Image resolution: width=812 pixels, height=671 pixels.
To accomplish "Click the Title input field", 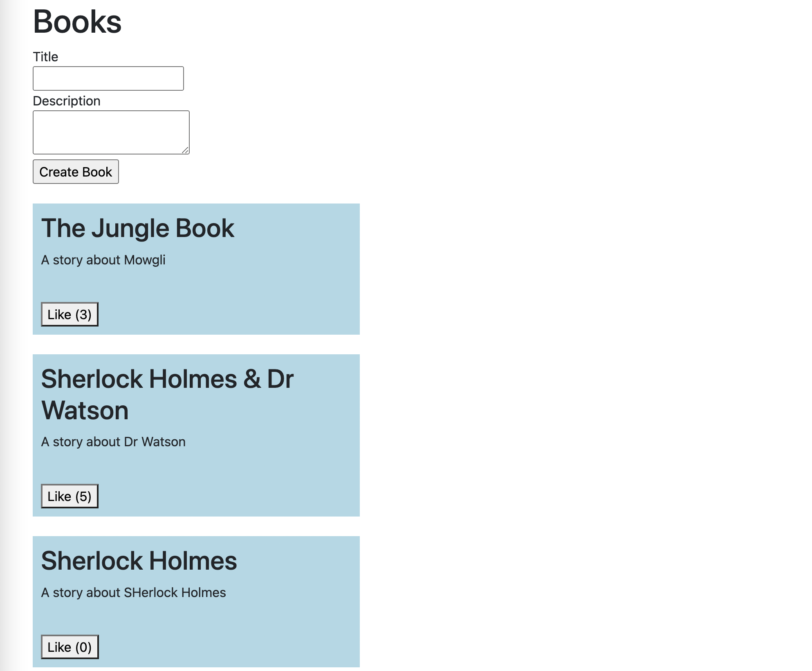I will (x=108, y=78).
